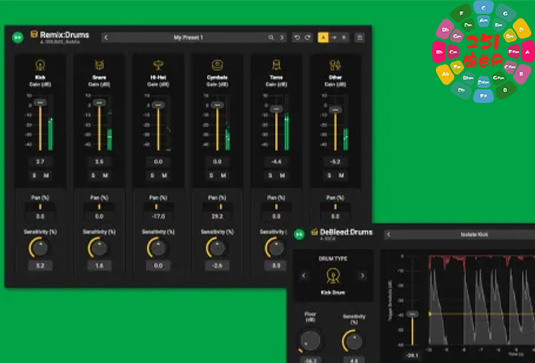This screenshot has height=363, width=535.
Task: Go to next preset in Remix:Drums
Action: tap(282, 37)
